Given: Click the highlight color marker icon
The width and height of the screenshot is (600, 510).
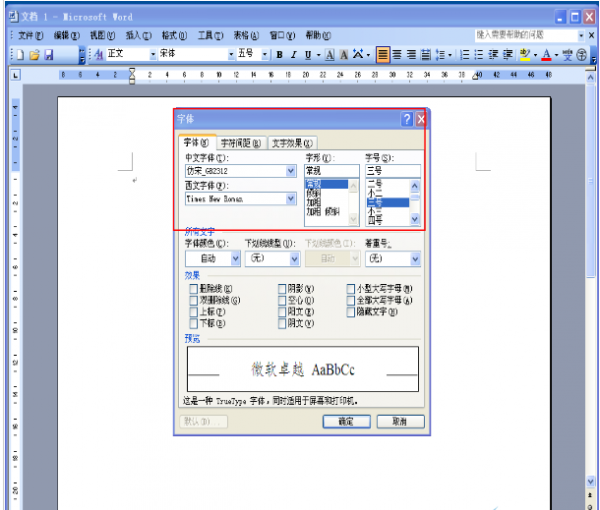Looking at the screenshot, I should coord(526,54).
